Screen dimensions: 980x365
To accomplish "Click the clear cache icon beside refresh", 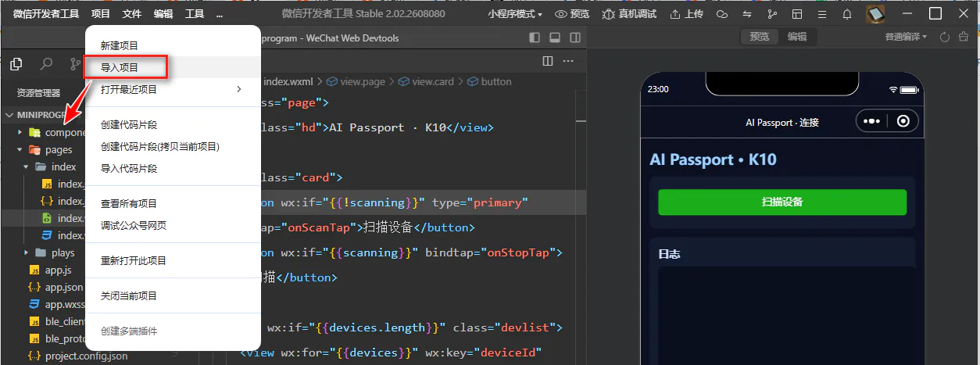I will 964,37.
